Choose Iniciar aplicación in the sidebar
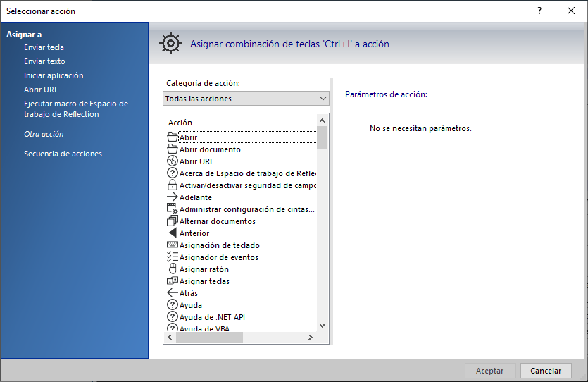This screenshot has height=382, width=588. pos(54,75)
